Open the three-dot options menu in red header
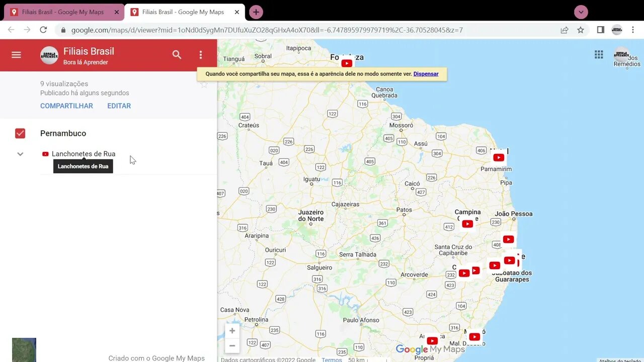Viewport: 644px width, 362px height. pos(201,55)
